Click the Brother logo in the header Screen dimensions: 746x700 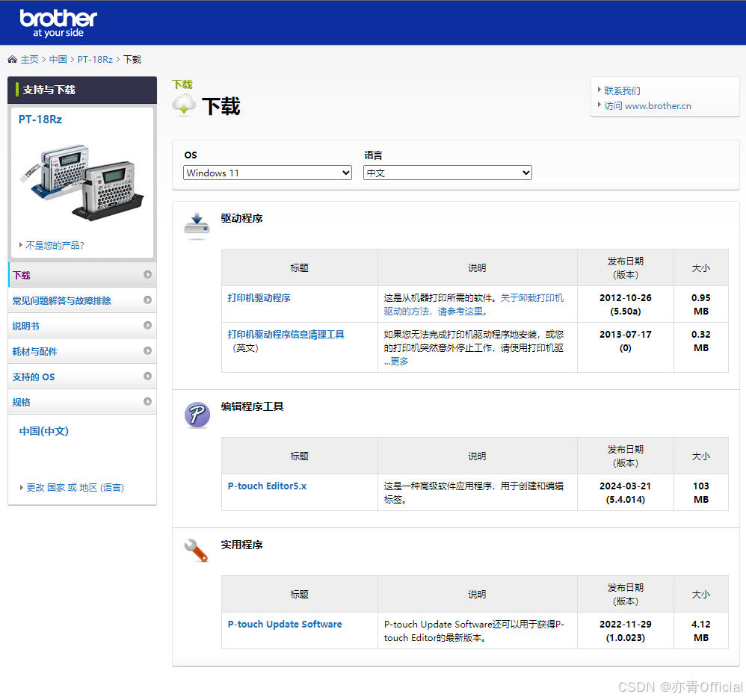pos(58,23)
